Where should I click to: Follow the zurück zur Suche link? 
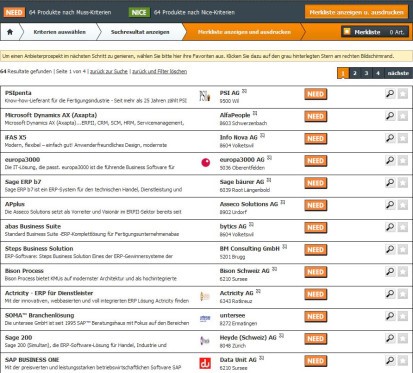click(x=109, y=71)
